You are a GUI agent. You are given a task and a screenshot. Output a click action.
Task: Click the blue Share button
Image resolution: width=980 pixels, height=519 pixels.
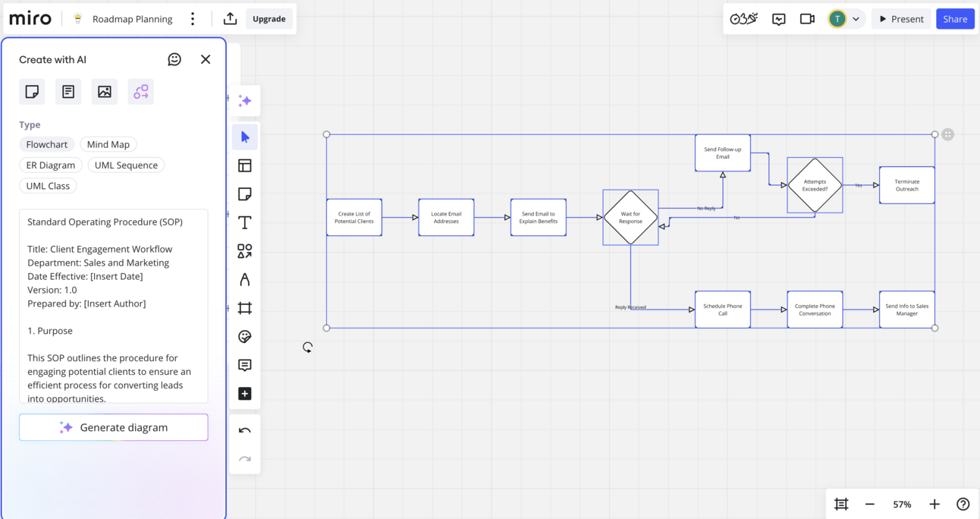(x=955, y=18)
